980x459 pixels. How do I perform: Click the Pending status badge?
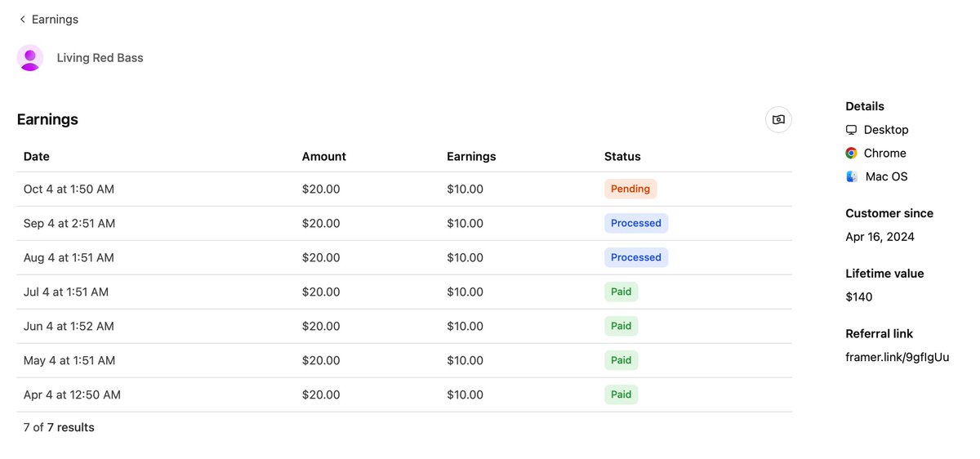click(x=630, y=189)
